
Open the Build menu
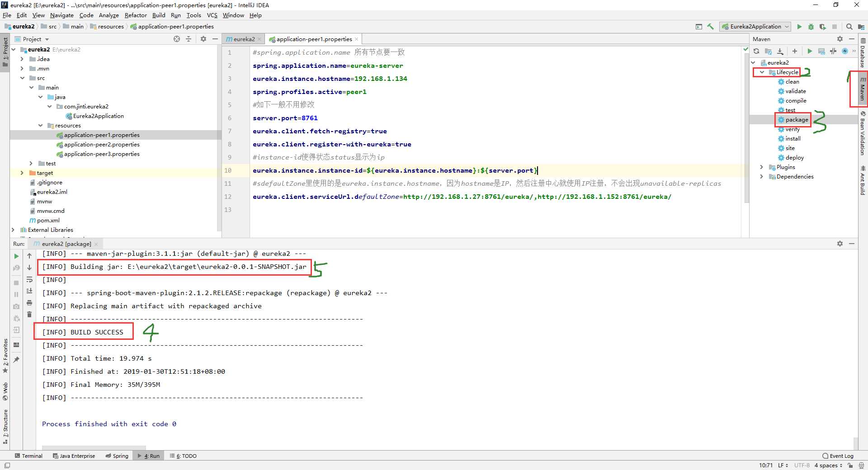159,15
